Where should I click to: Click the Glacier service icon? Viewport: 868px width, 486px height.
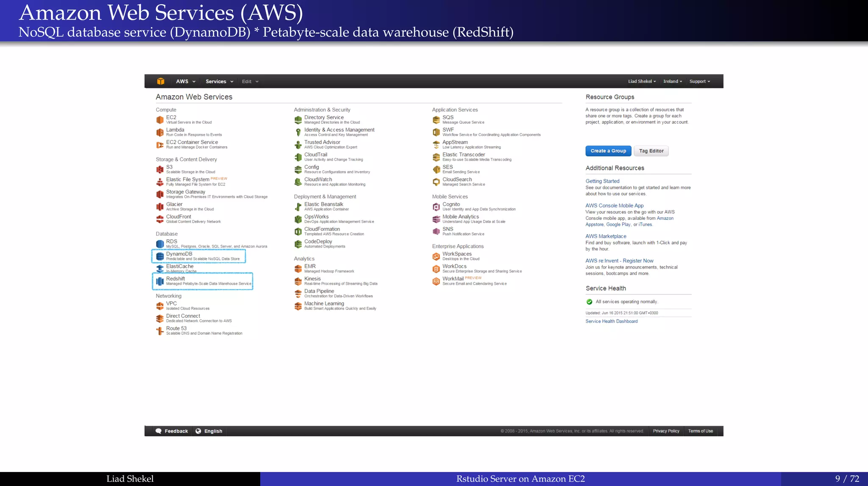point(160,207)
